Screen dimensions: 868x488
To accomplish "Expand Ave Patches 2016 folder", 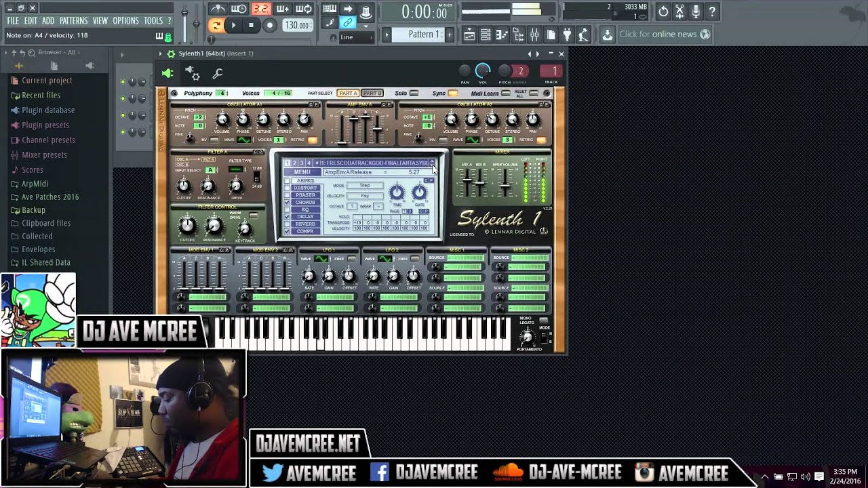I will point(45,197).
